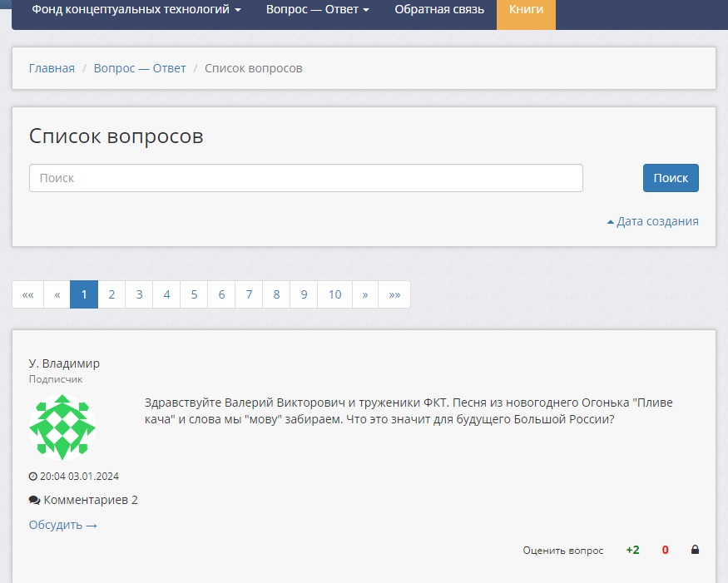
Task: Select page 9 in pagination
Action: (304, 294)
